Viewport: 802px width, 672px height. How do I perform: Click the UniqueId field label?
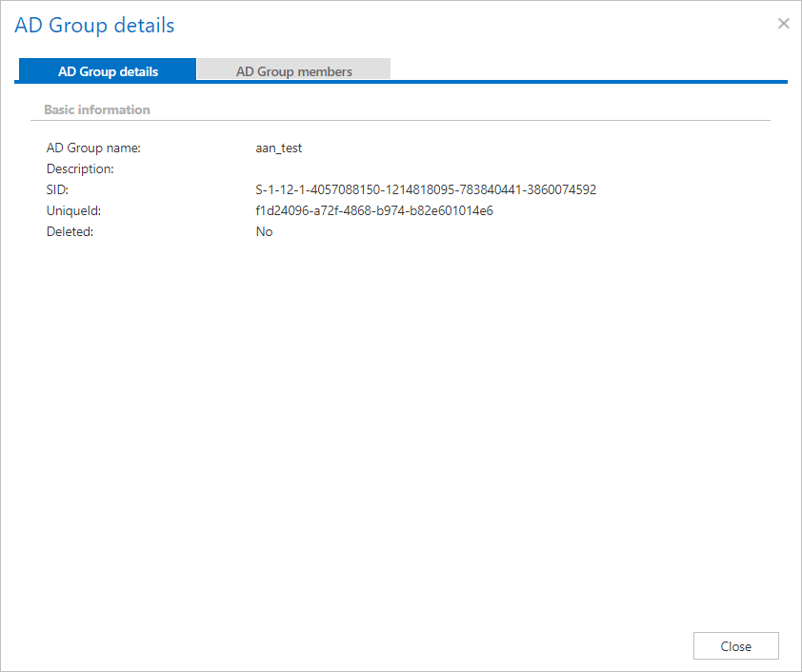tap(73, 210)
